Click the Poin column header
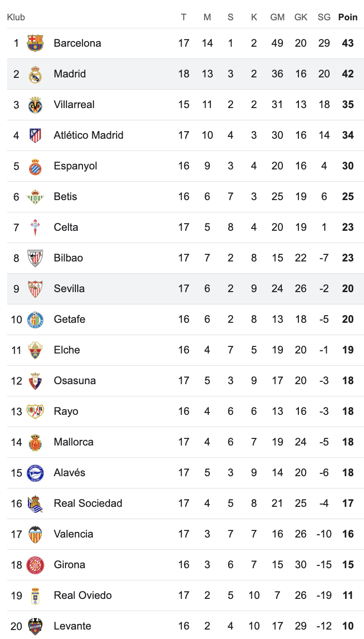The height and width of the screenshot is (639, 364). point(347,17)
